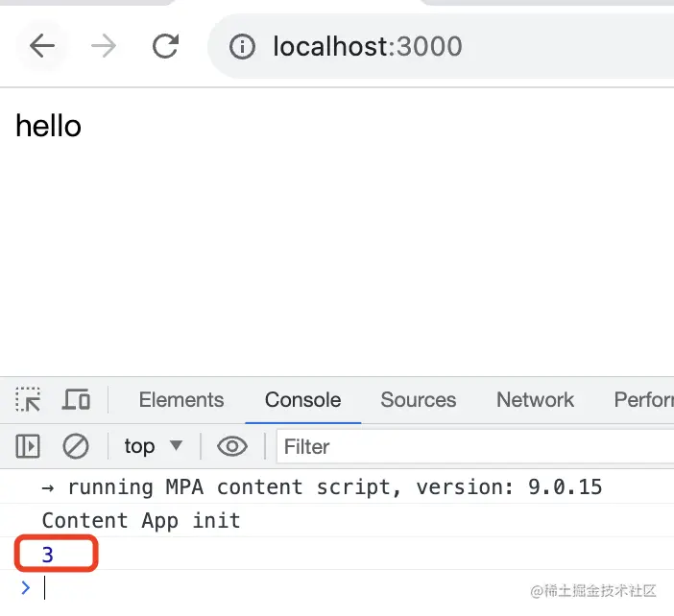
Task: Open the Performance tab
Action: point(644,400)
